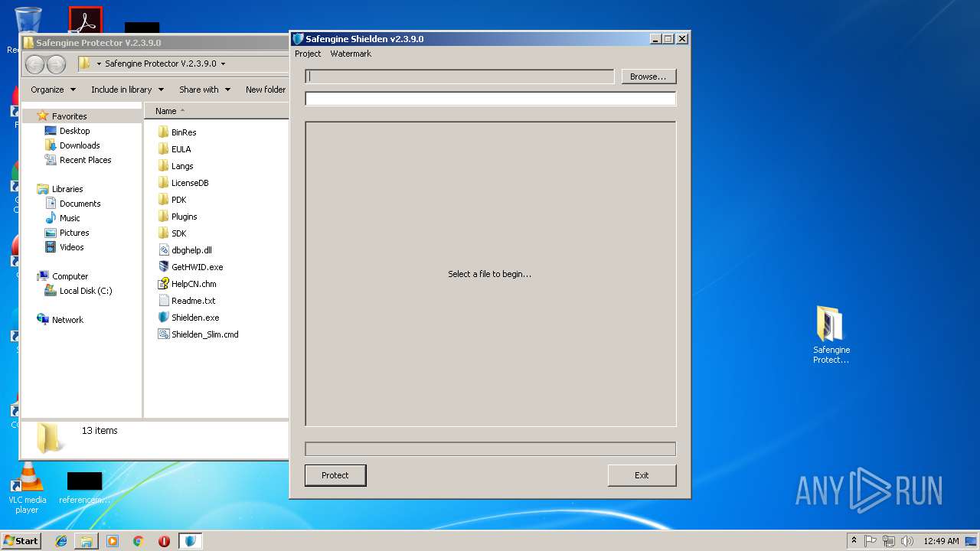Expand the address bar path dropdown arrow
Screen dimensions: 980x551
point(223,64)
